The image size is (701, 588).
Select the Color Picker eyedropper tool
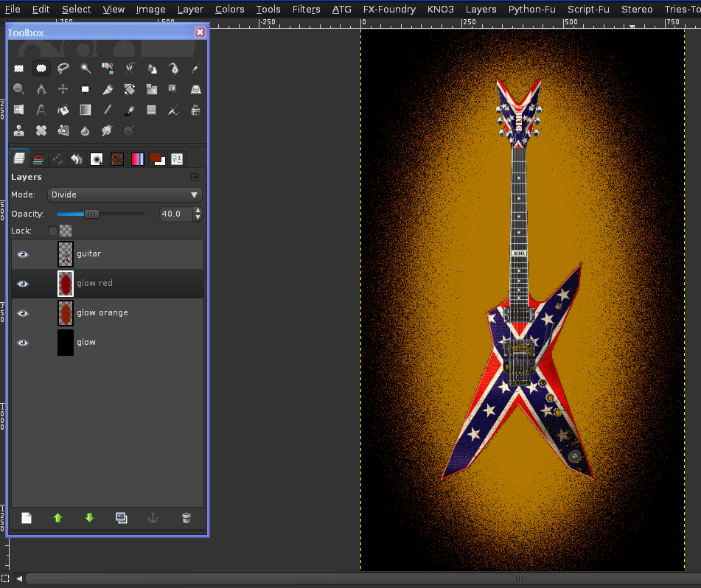pyautogui.click(x=195, y=69)
